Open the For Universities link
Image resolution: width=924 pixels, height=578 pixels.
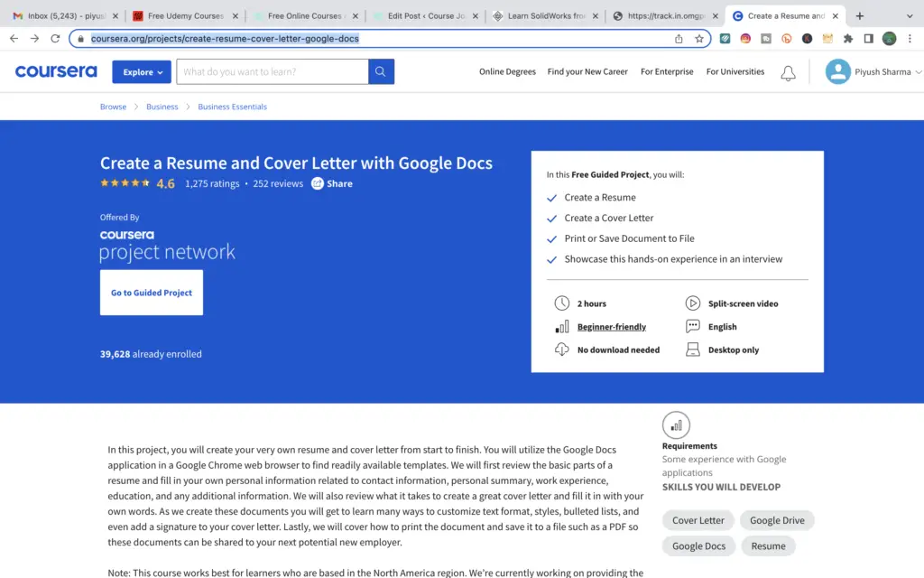point(735,71)
